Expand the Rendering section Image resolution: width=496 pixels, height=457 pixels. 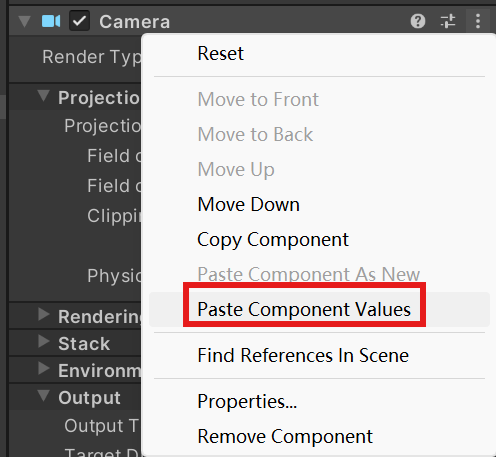[44, 314]
